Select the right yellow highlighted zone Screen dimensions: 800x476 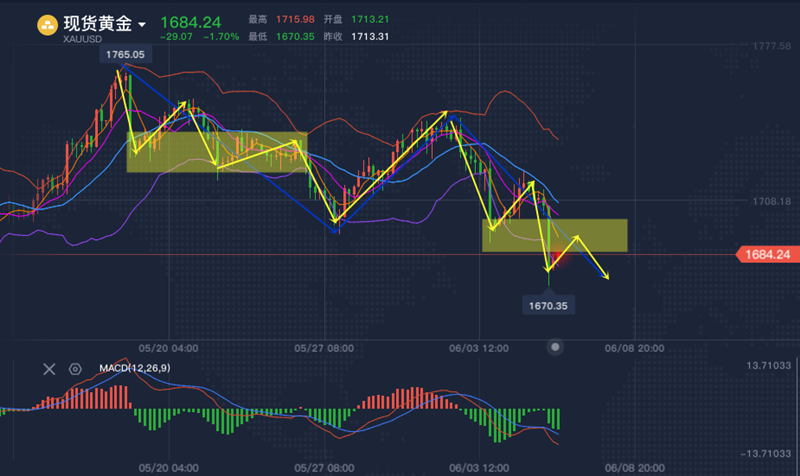tap(555, 235)
